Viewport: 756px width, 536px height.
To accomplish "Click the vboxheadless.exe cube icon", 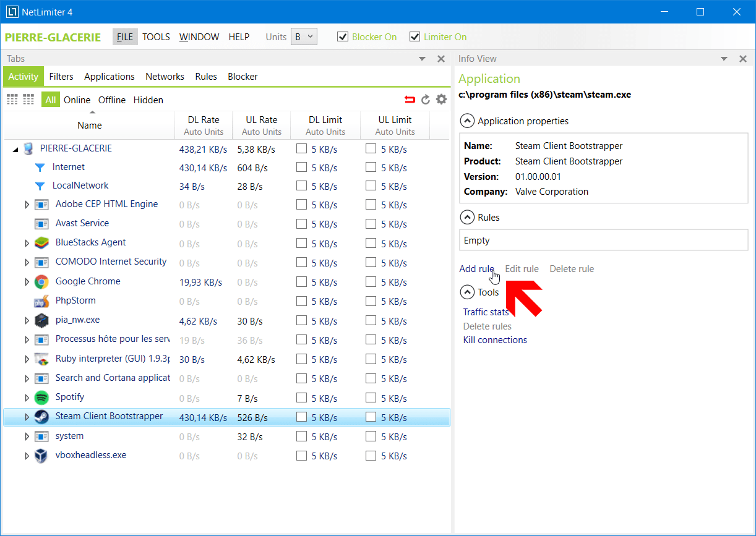I will click(41, 456).
